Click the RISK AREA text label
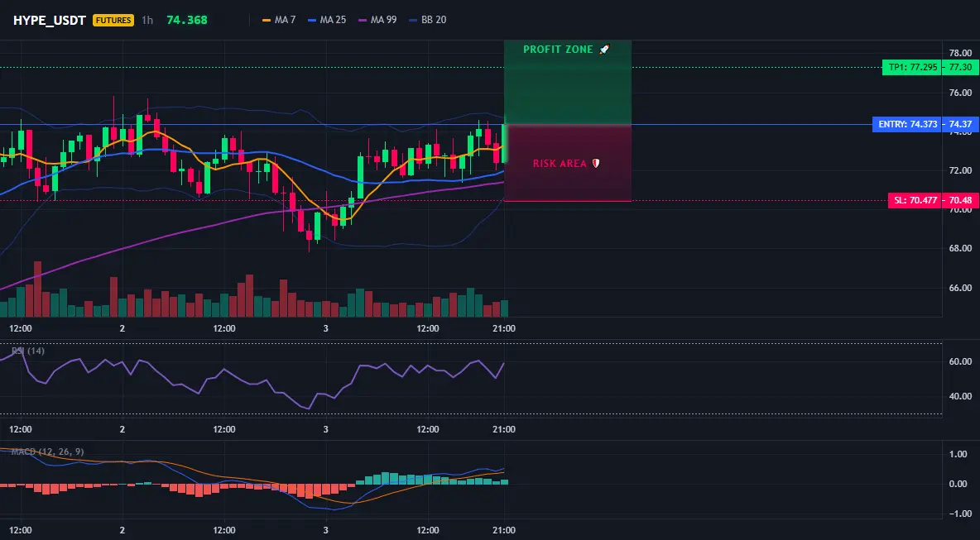This screenshot has width=980, height=540. [560, 164]
